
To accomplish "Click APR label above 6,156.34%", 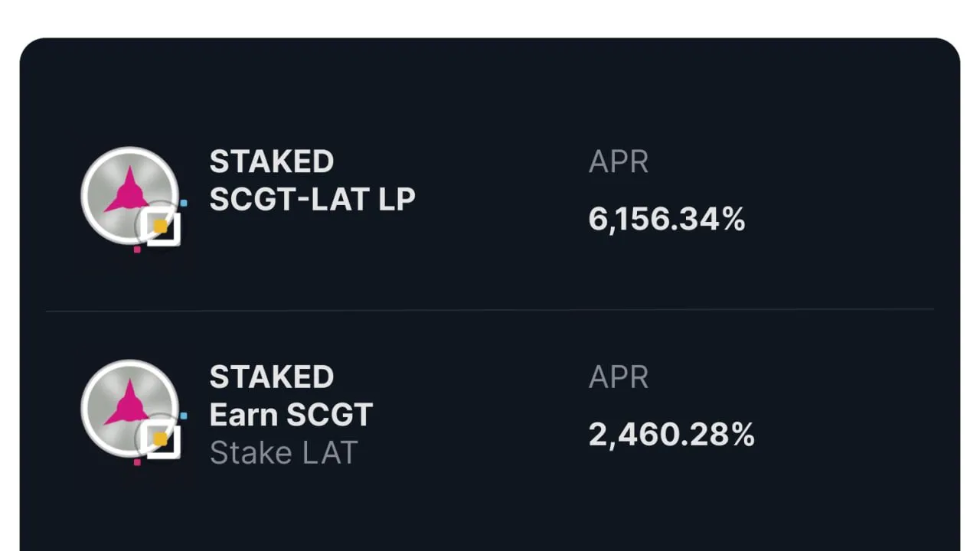I will click(619, 161).
